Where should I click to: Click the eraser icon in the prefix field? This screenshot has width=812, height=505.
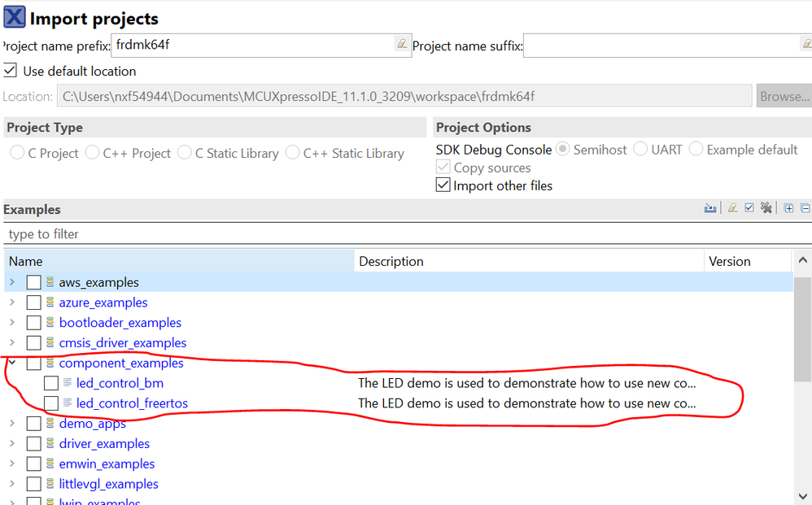(x=403, y=44)
